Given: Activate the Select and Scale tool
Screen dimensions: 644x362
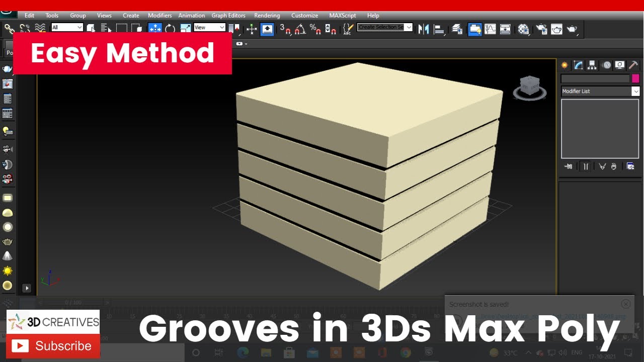Looking at the screenshot, I should [185, 29].
